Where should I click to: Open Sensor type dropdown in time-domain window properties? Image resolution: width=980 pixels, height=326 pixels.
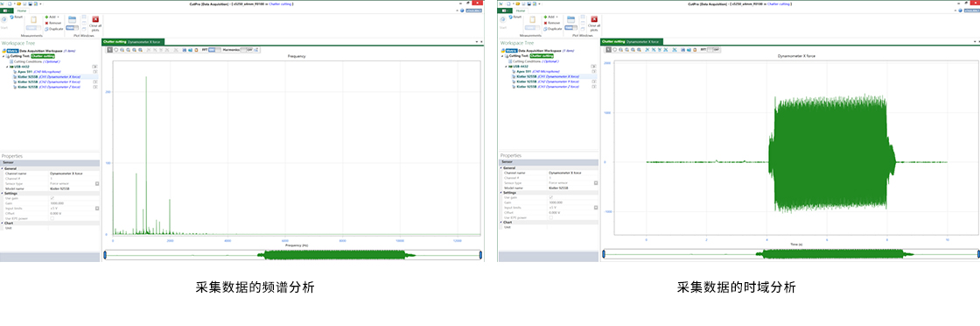coord(596,182)
